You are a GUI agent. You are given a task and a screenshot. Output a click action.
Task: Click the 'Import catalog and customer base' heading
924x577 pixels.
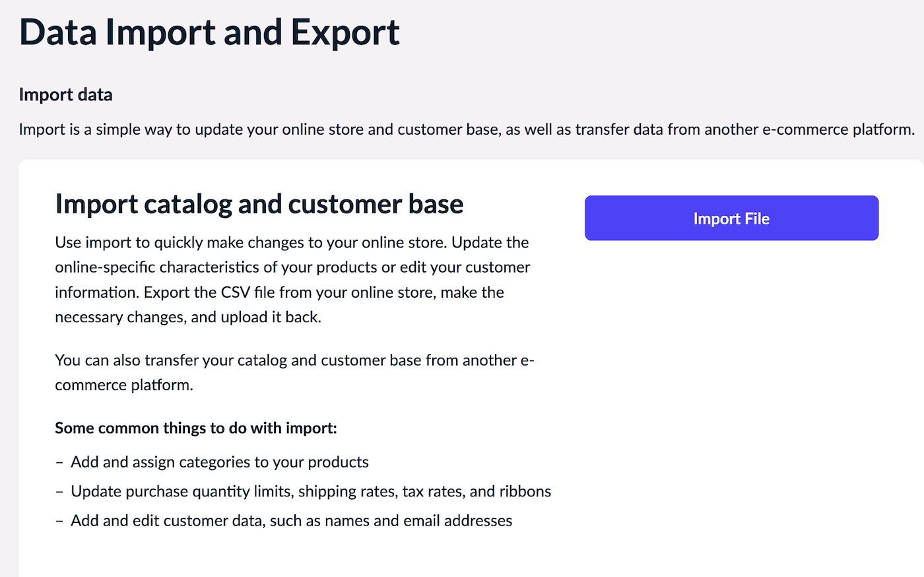(259, 204)
